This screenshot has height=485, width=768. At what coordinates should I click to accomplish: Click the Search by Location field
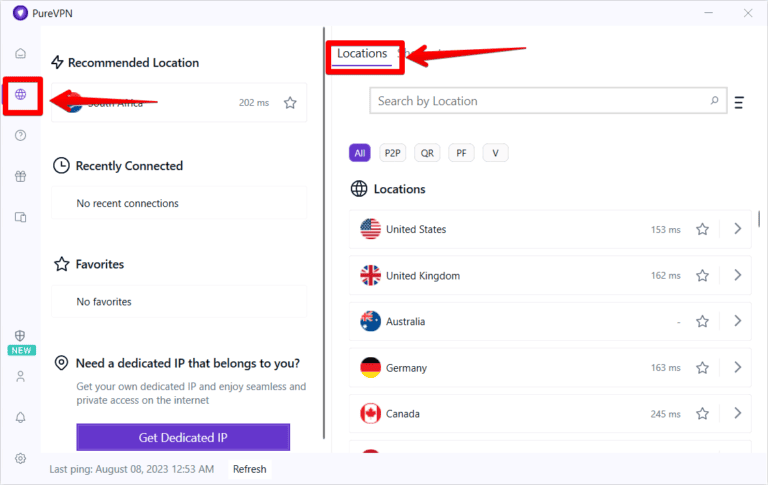540,101
